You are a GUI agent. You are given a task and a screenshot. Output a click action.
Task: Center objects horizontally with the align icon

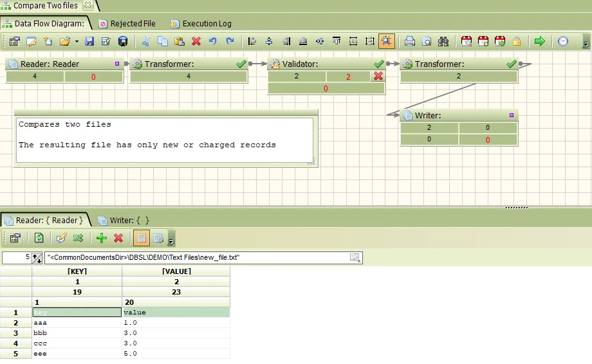point(269,41)
